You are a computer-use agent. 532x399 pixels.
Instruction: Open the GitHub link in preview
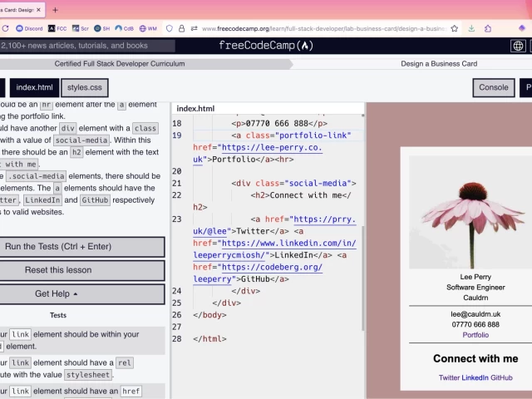click(501, 377)
